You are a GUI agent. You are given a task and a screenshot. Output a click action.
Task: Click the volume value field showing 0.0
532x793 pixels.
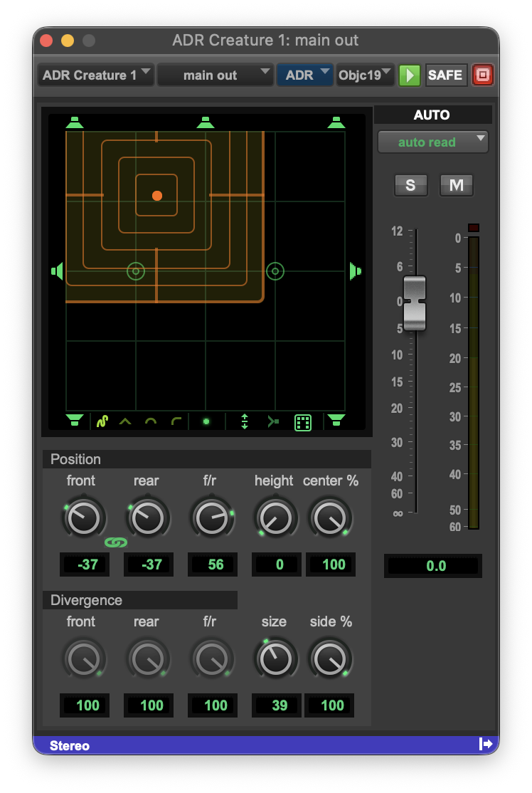(433, 566)
